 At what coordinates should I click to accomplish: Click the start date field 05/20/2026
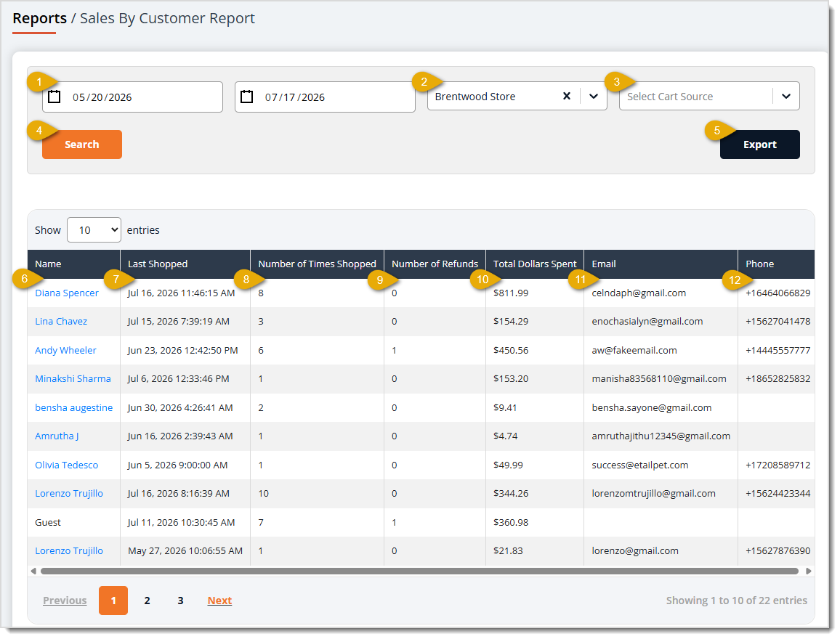tap(132, 97)
